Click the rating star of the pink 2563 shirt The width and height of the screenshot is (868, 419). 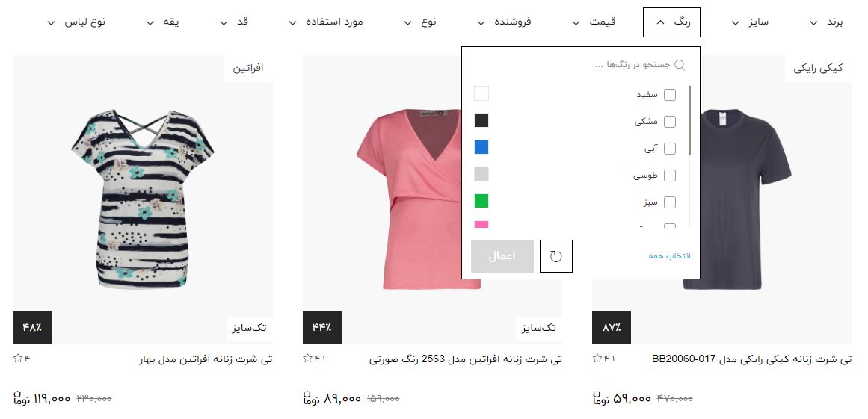pos(308,359)
